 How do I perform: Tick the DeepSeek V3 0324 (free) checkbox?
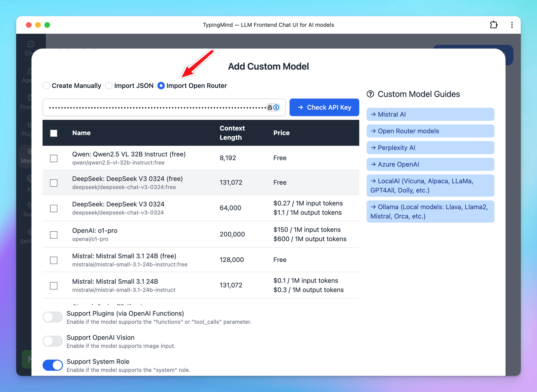(54, 183)
